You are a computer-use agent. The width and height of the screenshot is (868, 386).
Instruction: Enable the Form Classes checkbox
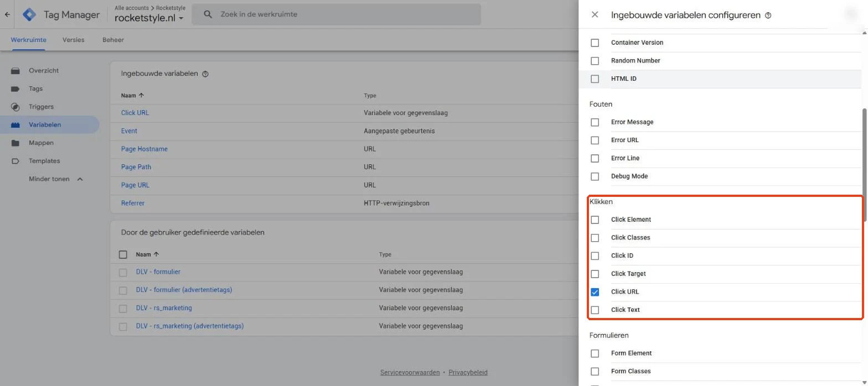point(595,372)
